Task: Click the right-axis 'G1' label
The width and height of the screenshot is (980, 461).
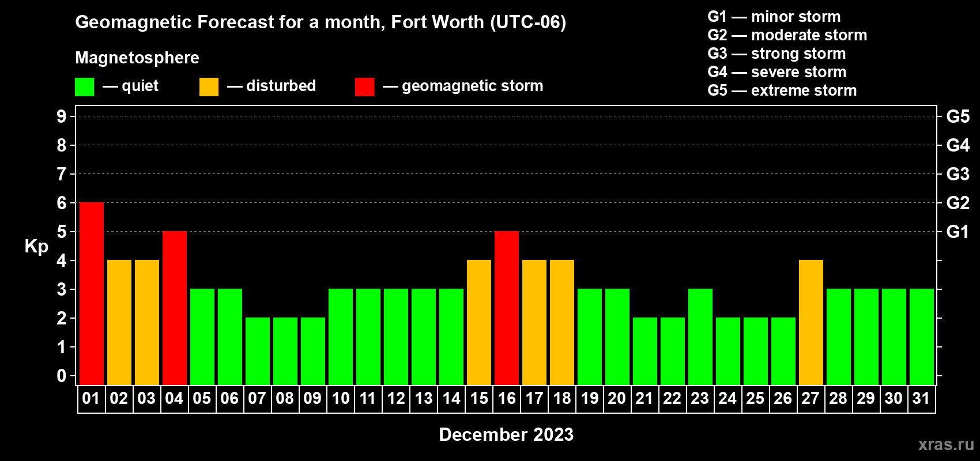Action: [x=958, y=232]
